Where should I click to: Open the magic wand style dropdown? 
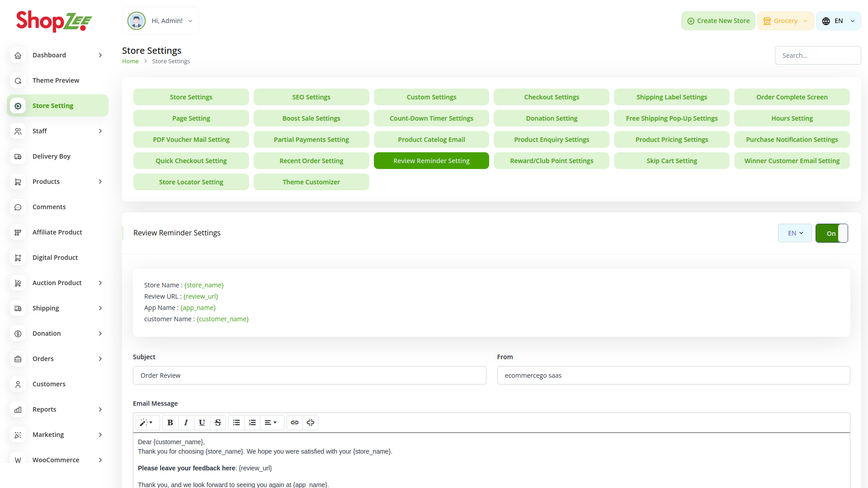click(x=146, y=422)
